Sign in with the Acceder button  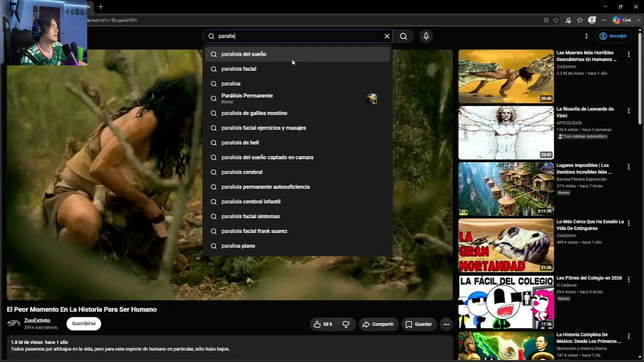point(613,36)
